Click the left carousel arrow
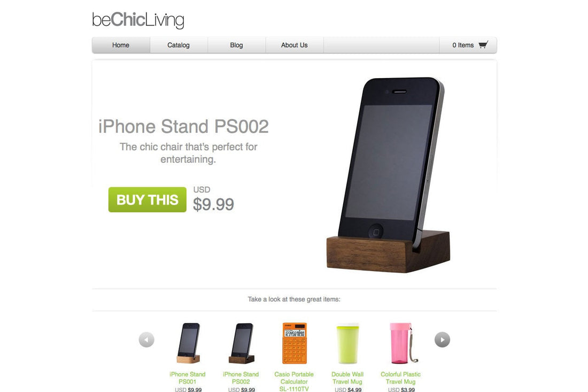This screenshot has height=392, width=588. pyautogui.click(x=146, y=340)
